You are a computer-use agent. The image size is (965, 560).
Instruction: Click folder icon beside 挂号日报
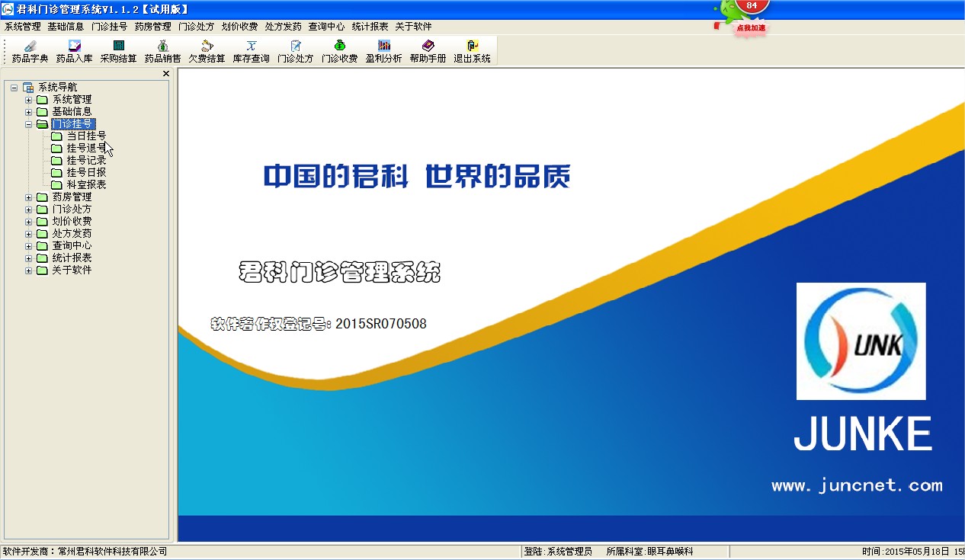[x=56, y=173]
